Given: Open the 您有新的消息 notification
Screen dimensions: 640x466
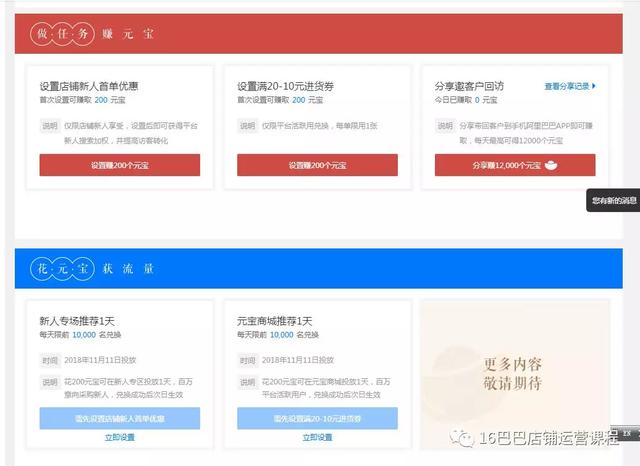Looking at the screenshot, I should pyautogui.click(x=613, y=200).
